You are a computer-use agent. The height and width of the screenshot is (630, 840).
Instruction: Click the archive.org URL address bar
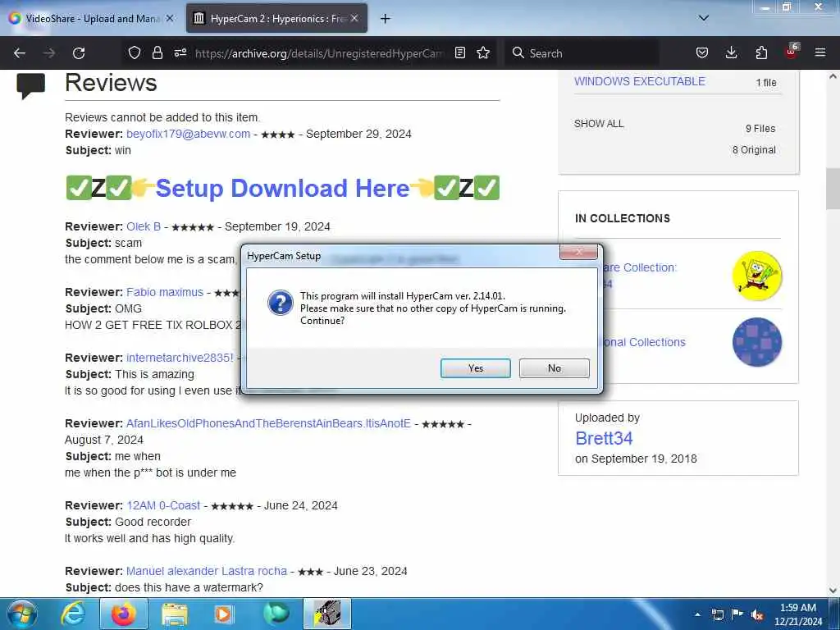[x=319, y=53]
